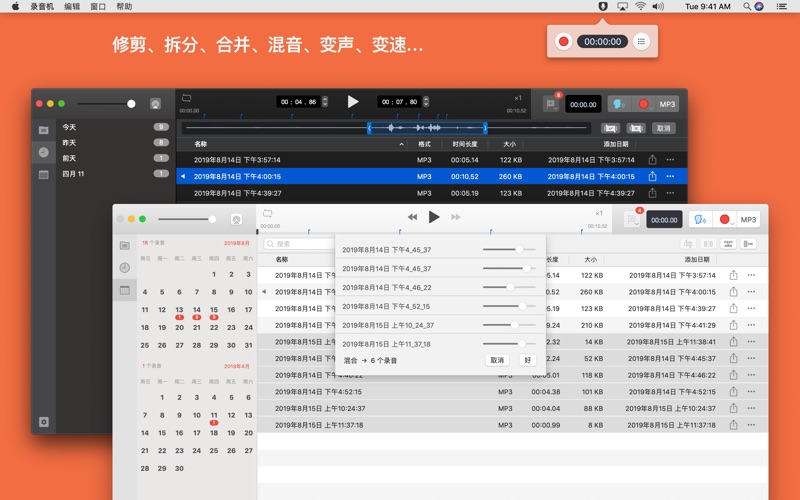Viewport: 800px width, 500px height.
Task: Select the folder view icon in light sidebar
Action: coord(124,245)
